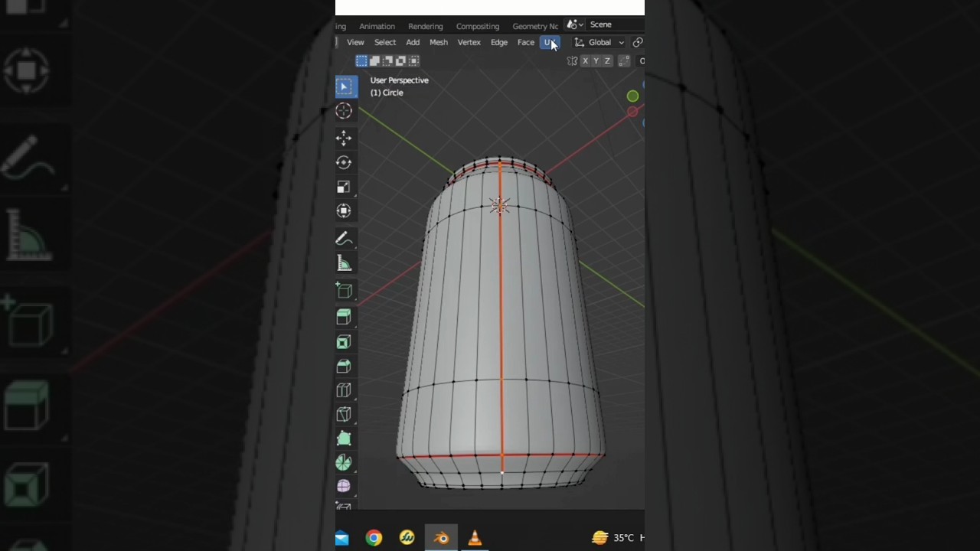This screenshot has width=980, height=551.
Task: Open the yellow app in taskbar
Action: pyautogui.click(x=407, y=538)
